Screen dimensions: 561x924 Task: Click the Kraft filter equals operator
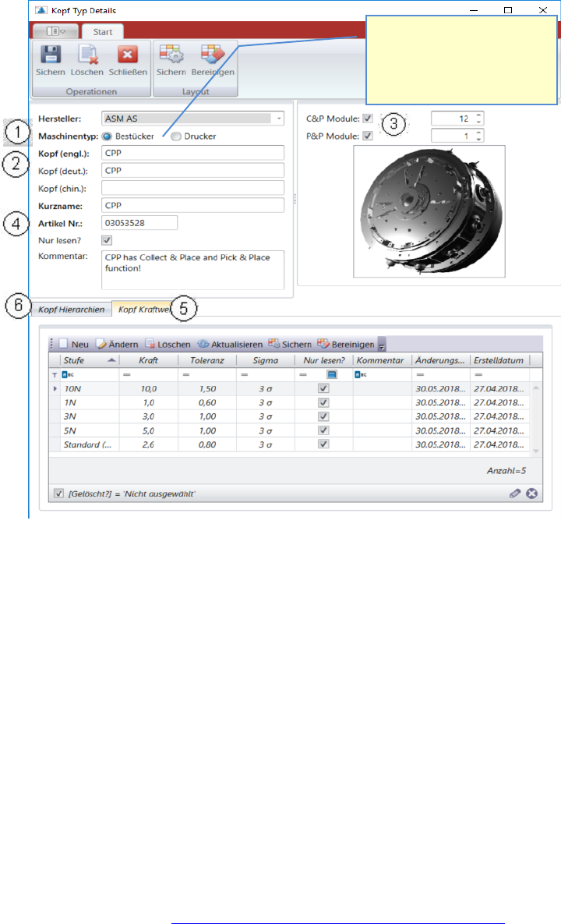pos(126,375)
